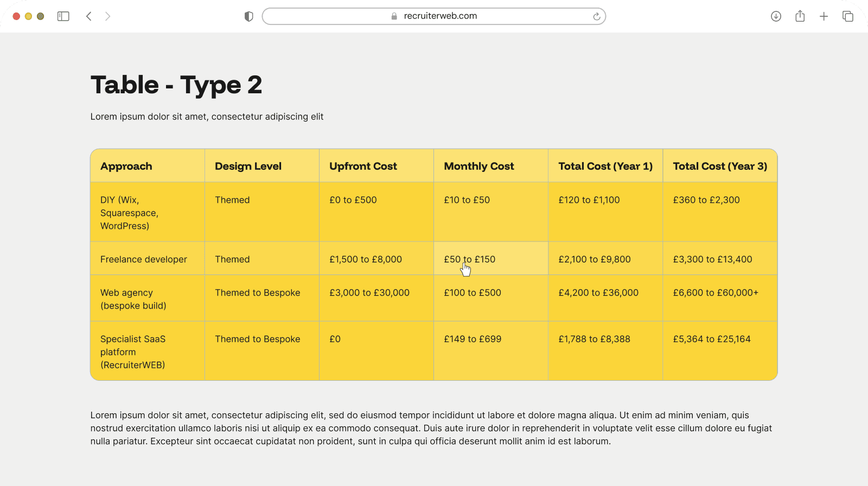Open a new tab with the plus icon
Screen dimensions: 868x486
824,16
